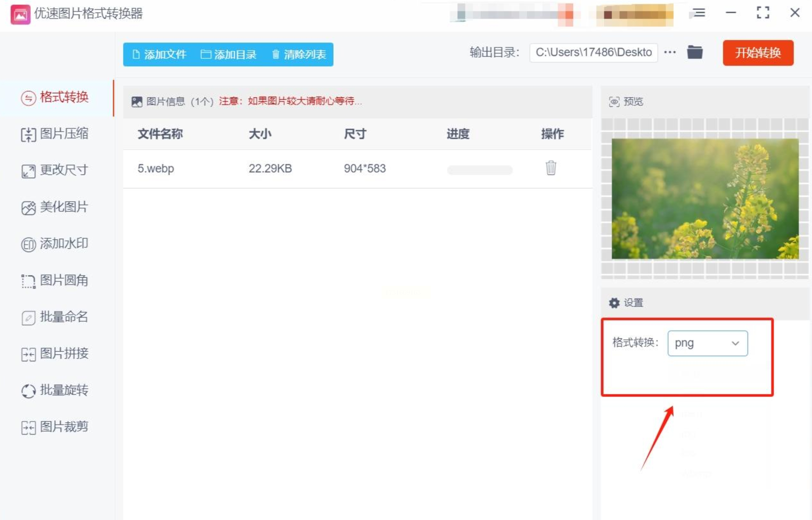Click the 进度 column header
The height and width of the screenshot is (520, 812).
(x=458, y=134)
